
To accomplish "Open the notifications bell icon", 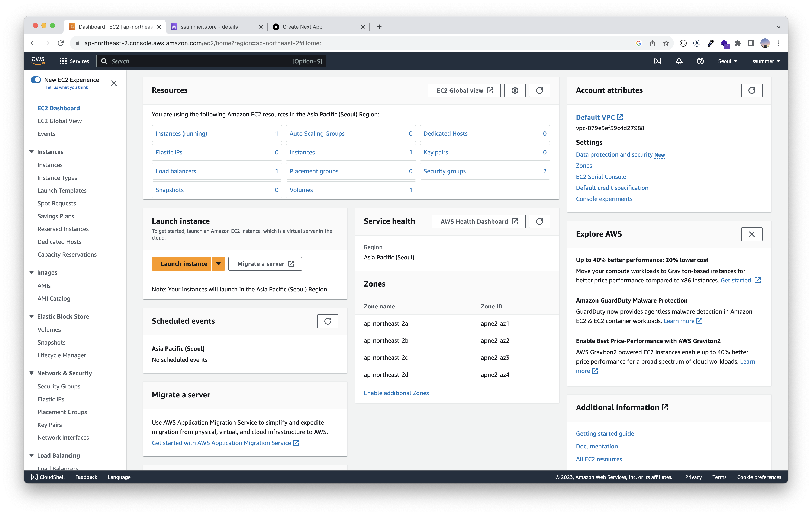I will pyautogui.click(x=679, y=61).
